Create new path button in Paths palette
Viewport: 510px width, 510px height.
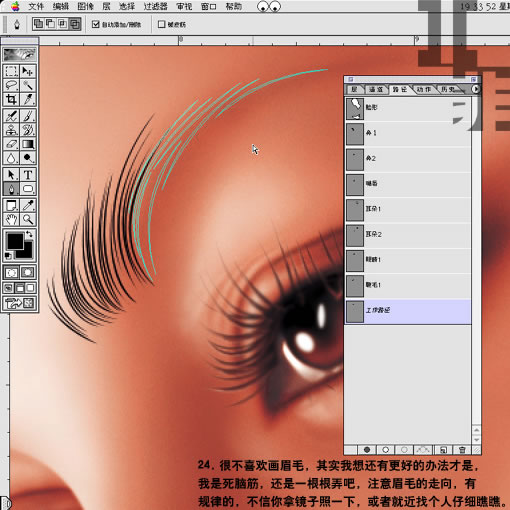pyautogui.click(x=443, y=450)
